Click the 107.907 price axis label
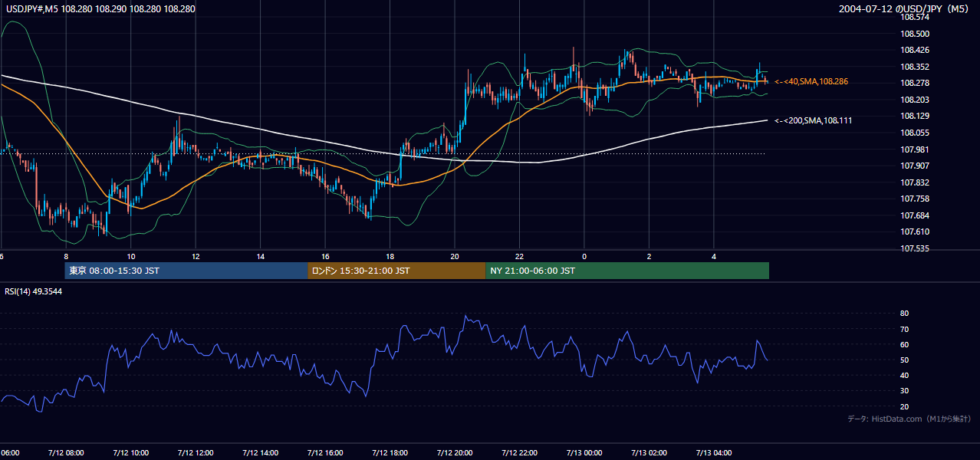This screenshot has width=980, height=460. 914,166
